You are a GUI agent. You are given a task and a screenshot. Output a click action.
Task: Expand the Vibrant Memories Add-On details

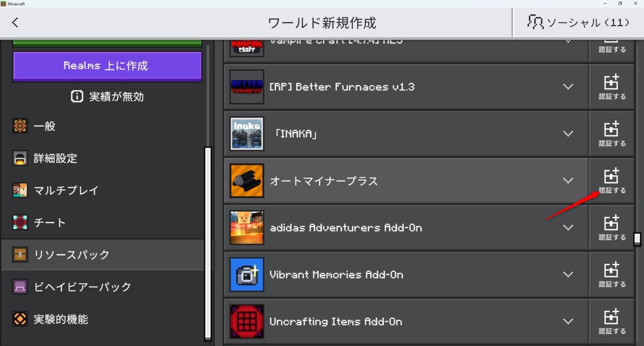coord(568,275)
